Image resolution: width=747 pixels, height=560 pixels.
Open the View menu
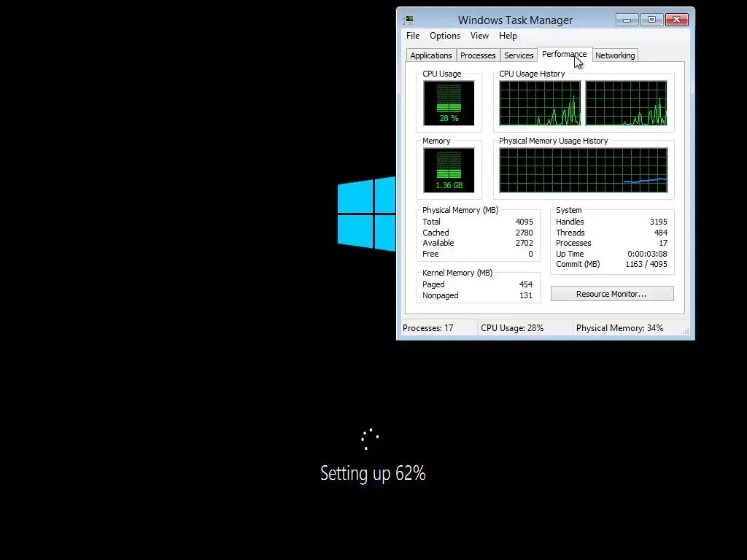(479, 36)
